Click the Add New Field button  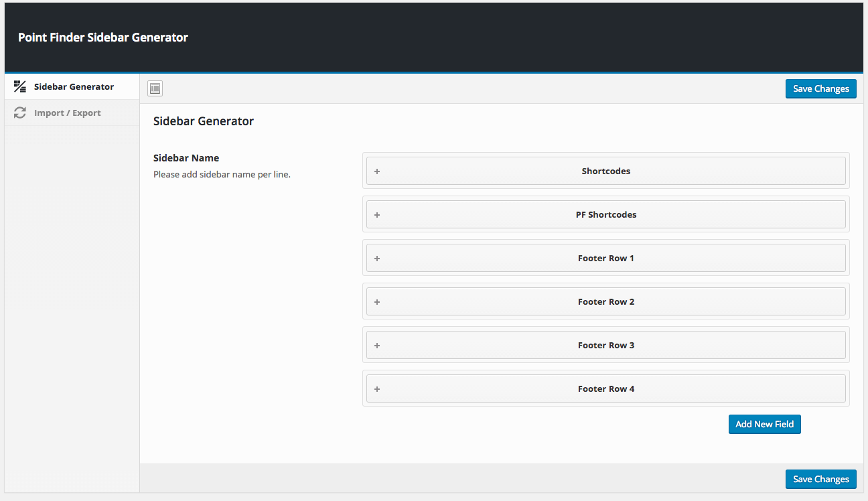click(764, 424)
